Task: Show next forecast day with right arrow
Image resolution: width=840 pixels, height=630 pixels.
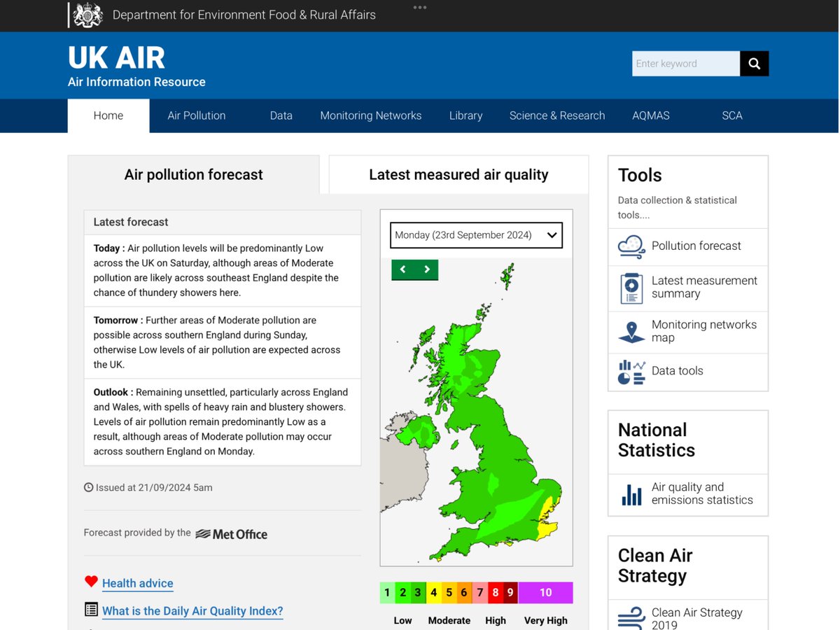Action: pos(426,269)
